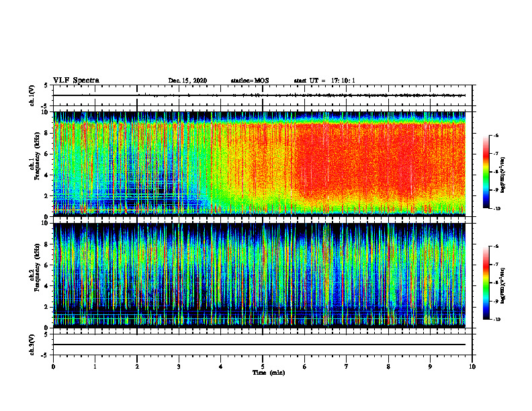
Task: Select the "Dec. 15, 2020" date label
Action: tap(187, 81)
